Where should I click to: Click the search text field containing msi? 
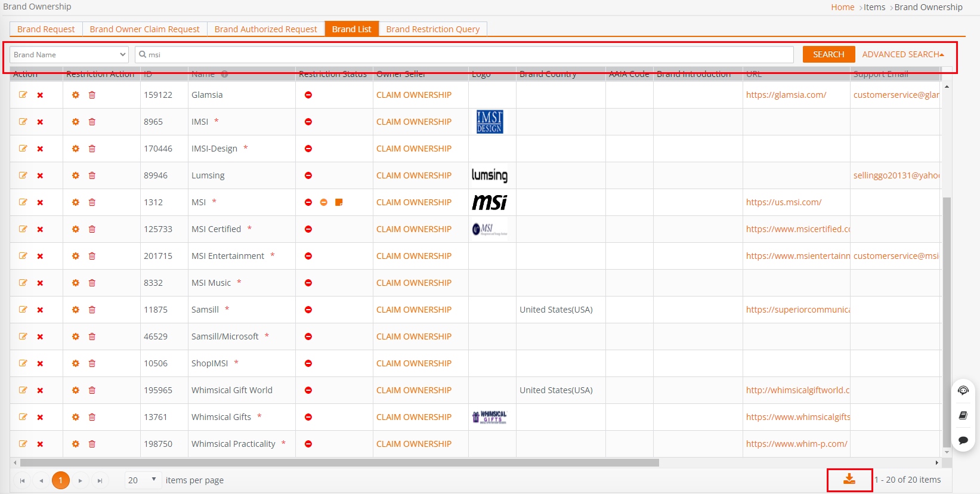(464, 54)
